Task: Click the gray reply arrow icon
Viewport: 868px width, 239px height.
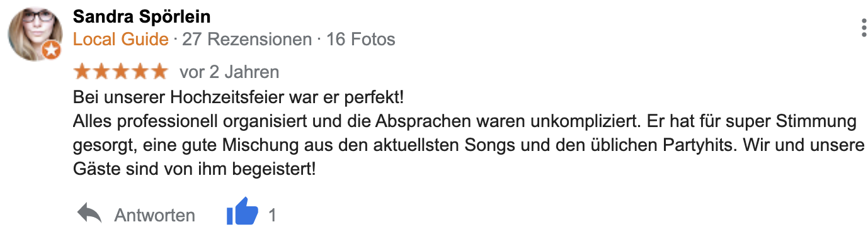Action: pyautogui.click(x=89, y=214)
